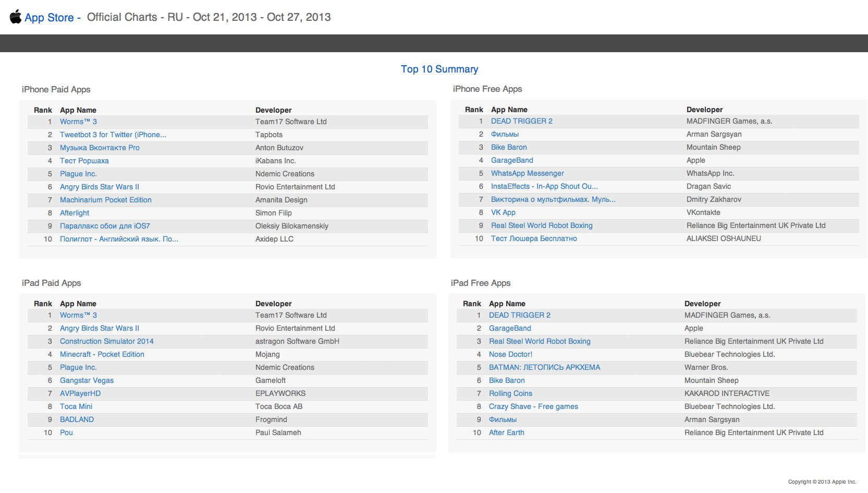Click developer name EPLAYWORKS
This screenshot has height=493, width=868.
pyautogui.click(x=280, y=393)
